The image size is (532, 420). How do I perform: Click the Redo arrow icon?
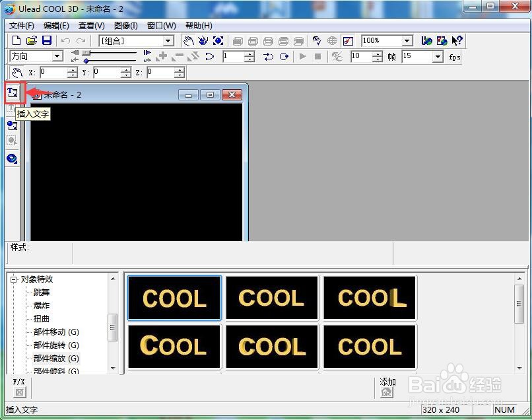[x=81, y=41]
